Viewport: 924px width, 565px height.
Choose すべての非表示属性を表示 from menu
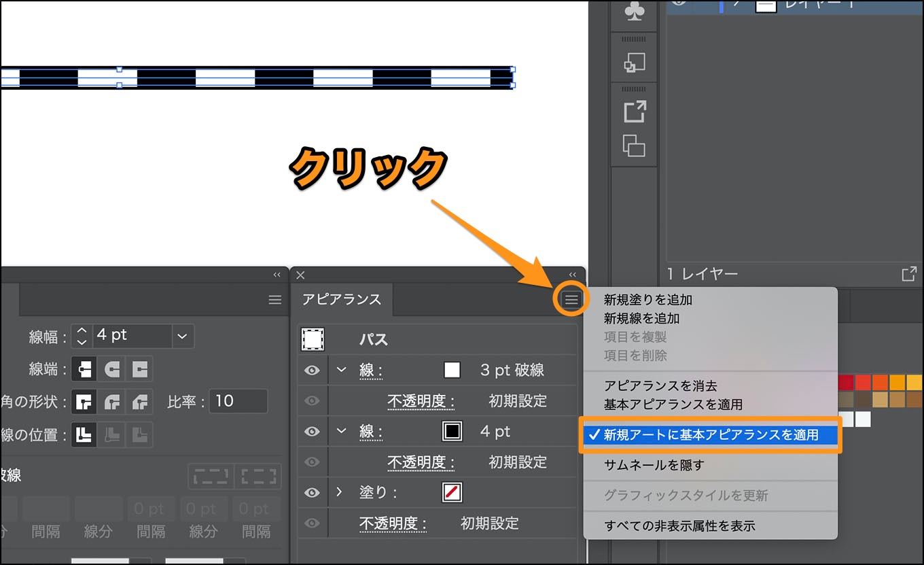click(679, 526)
